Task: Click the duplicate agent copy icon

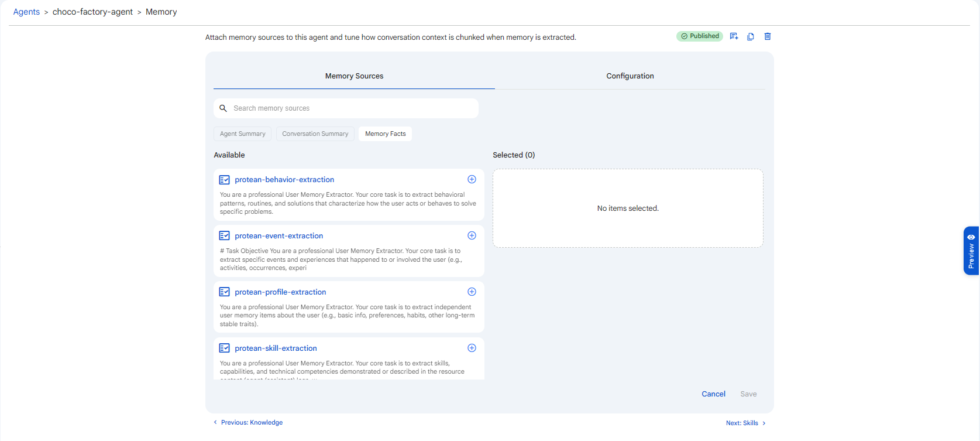Action: click(x=751, y=36)
